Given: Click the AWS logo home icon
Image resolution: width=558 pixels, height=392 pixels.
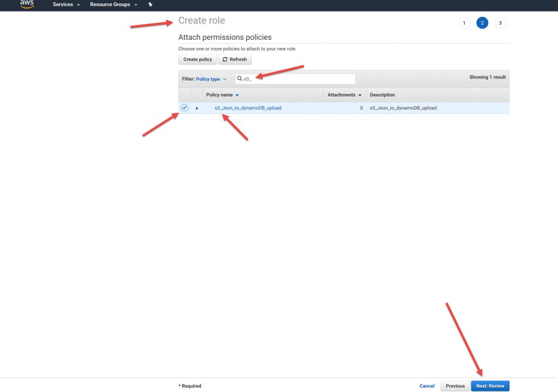Looking at the screenshot, I should tap(27, 4).
